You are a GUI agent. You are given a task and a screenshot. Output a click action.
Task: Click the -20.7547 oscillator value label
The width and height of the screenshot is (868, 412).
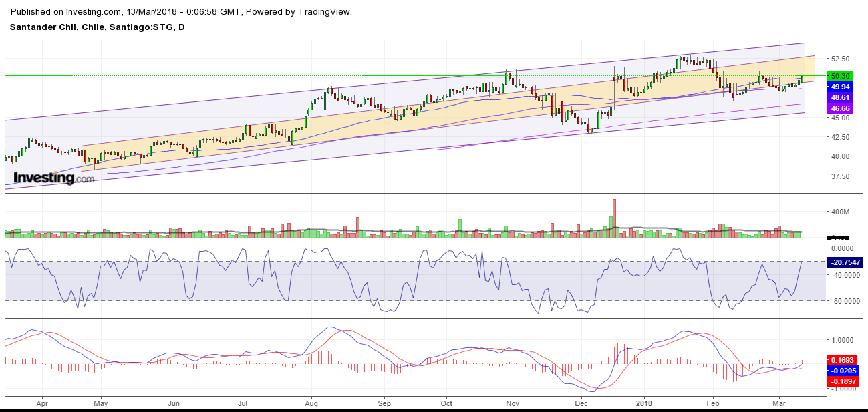(845, 262)
